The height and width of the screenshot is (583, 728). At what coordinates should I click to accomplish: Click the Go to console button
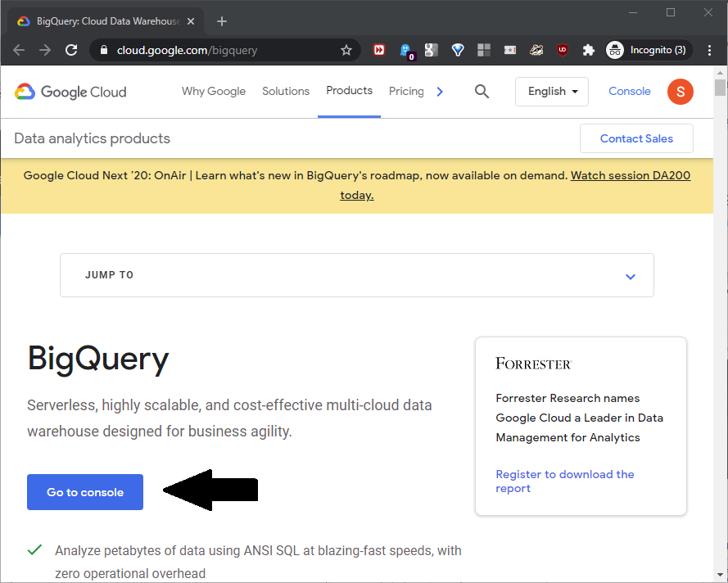[x=85, y=492]
